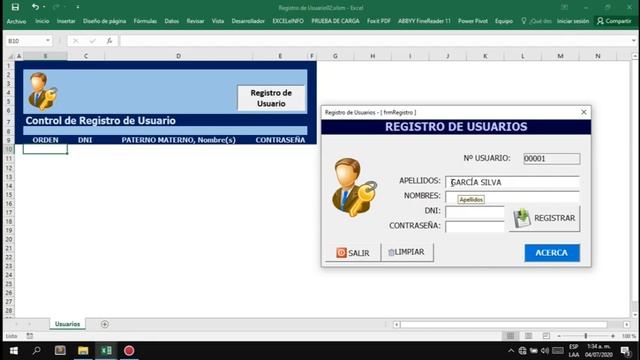
Task: Switch to Normal view icon
Action: click(x=510, y=336)
